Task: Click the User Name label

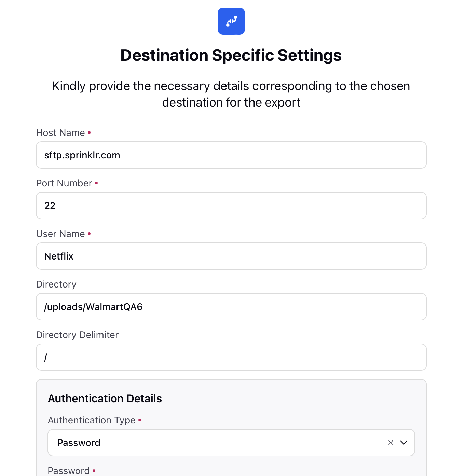Action: click(x=60, y=234)
